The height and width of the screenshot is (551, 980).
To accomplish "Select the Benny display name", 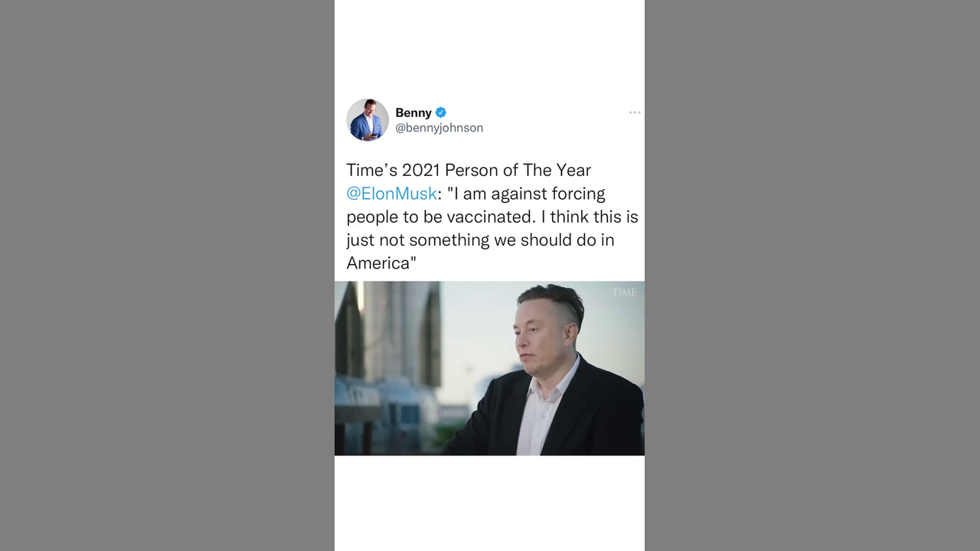I will click(x=413, y=112).
